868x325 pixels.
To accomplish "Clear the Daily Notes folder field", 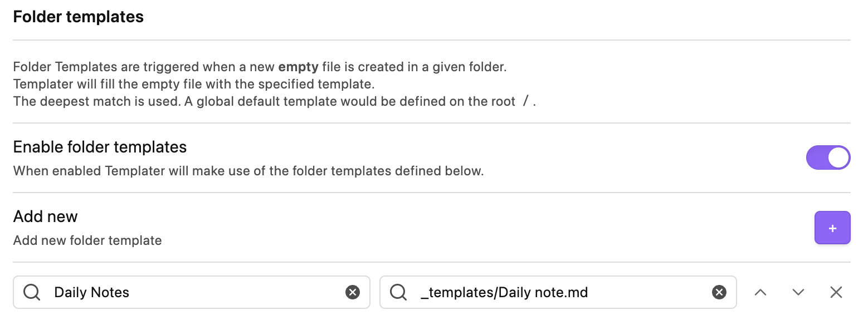I will [352, 292].
